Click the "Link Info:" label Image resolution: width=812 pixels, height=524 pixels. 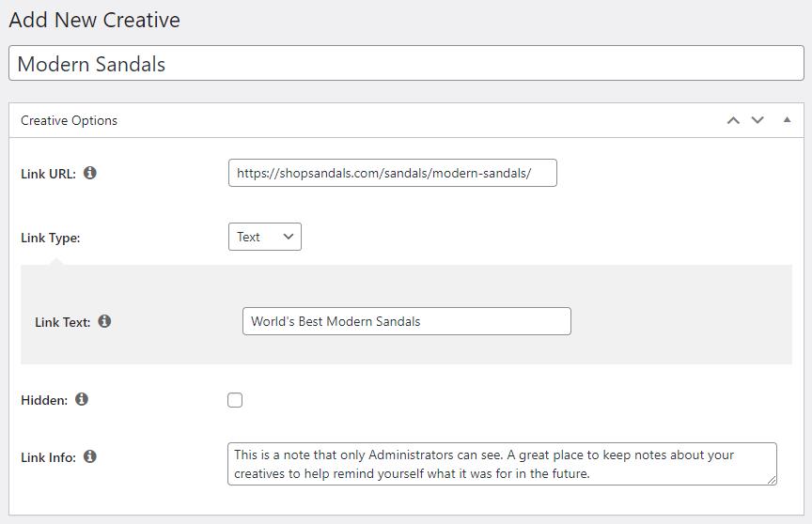click(x=49, y=457)
